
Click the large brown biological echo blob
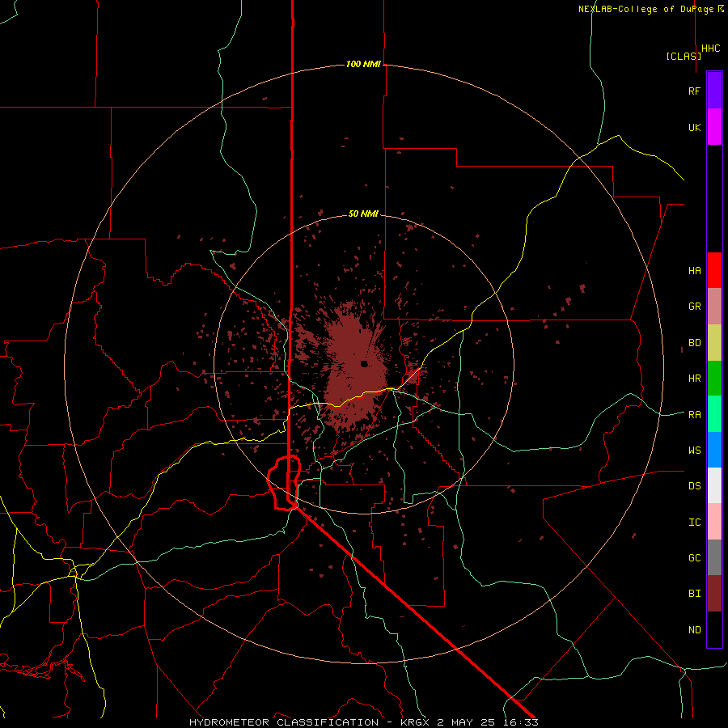coord(355,365)
